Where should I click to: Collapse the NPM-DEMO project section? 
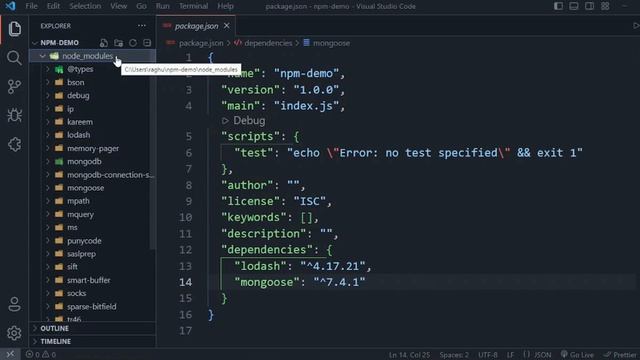coord(59,42)
